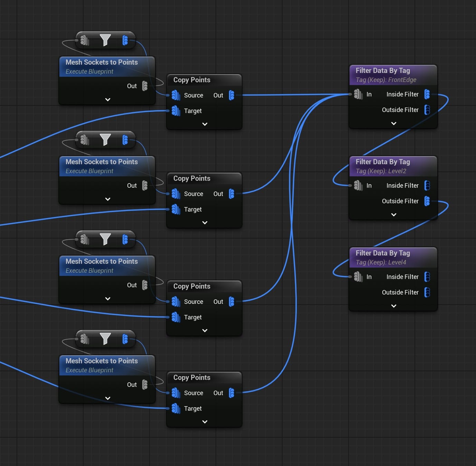This screenshot has height=466, width=476.
Task: Click the Out pin on the third Copy Points node
Action: [232, 302]
